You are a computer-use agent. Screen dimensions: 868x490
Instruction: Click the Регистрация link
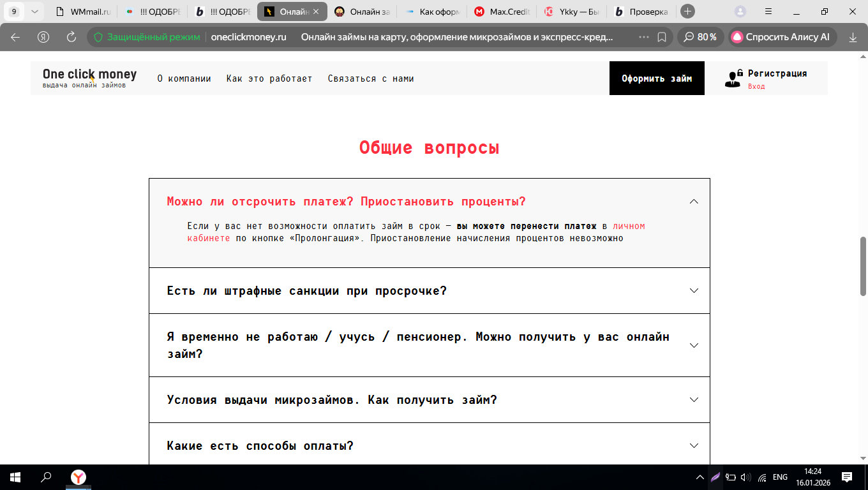tap(777, 73)
